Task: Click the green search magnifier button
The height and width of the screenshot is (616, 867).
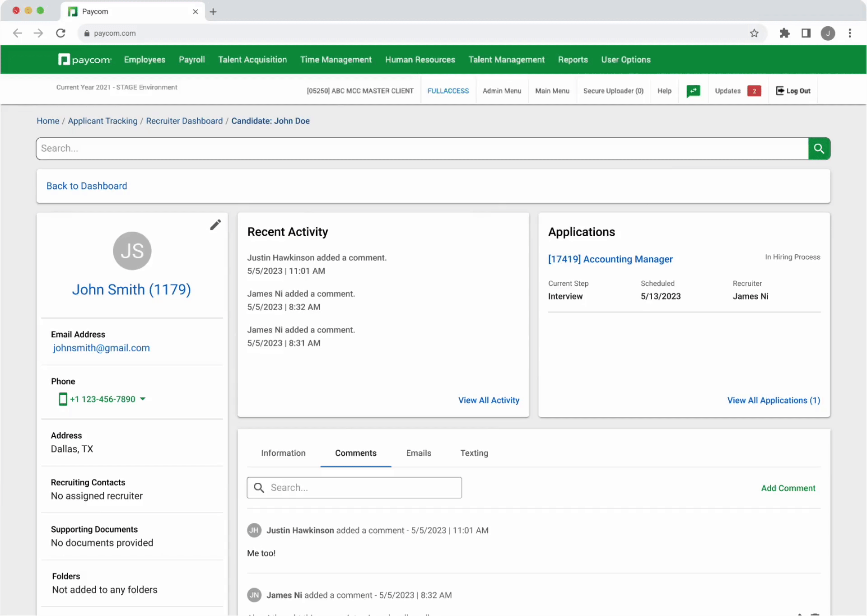Action: [819, 149]
